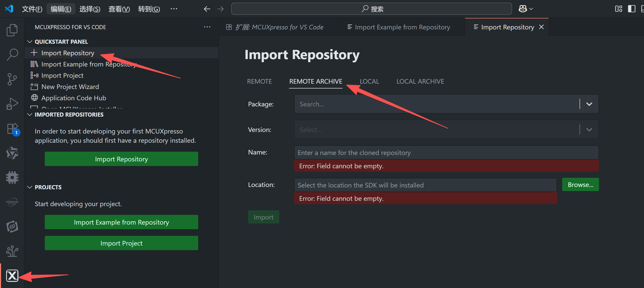The width and height of the screenshot is (644, 288).
Task: Close the Import Repository editor tab
Action: 541,27
